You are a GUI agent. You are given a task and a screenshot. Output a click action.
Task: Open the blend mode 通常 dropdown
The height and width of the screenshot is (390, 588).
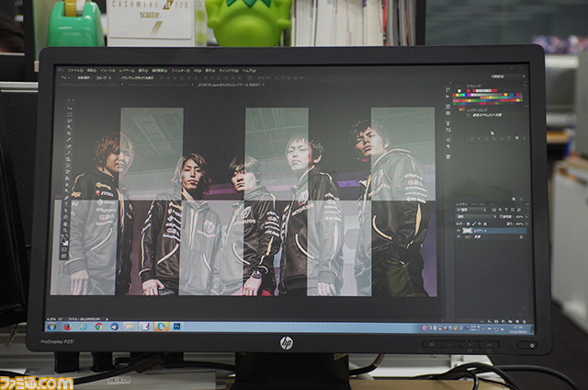477,216
